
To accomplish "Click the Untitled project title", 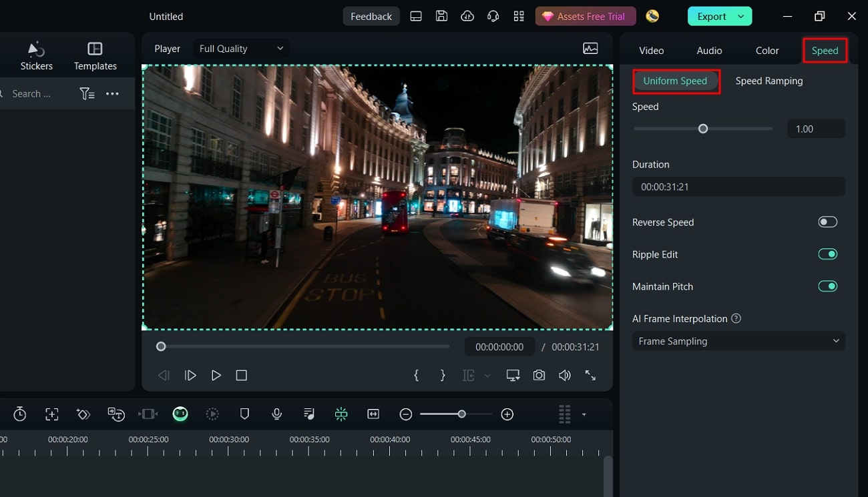I will pyautogui.click(x=166, y=16).
